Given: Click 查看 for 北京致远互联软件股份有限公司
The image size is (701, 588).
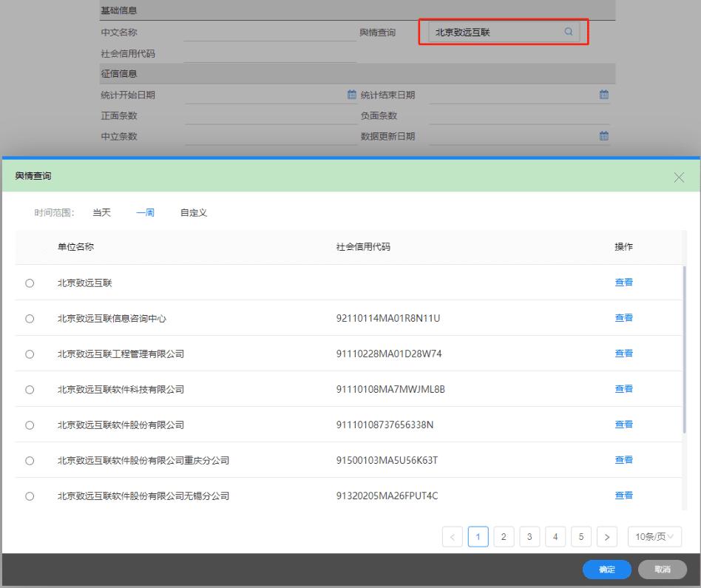Looking at the screenshot, I should pyautogui.click(x=623, y=424).
